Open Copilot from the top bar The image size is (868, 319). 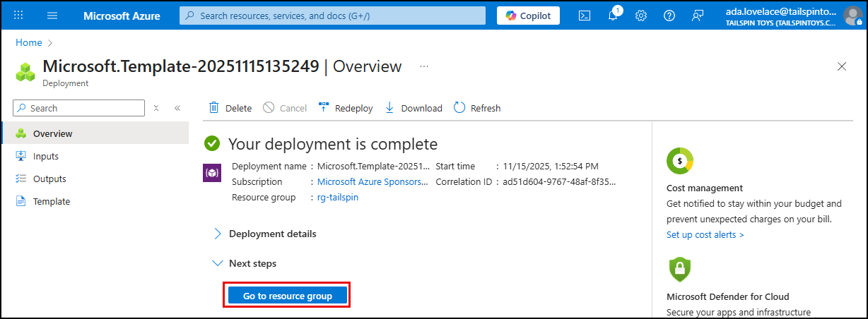click(x=528, y=16)
